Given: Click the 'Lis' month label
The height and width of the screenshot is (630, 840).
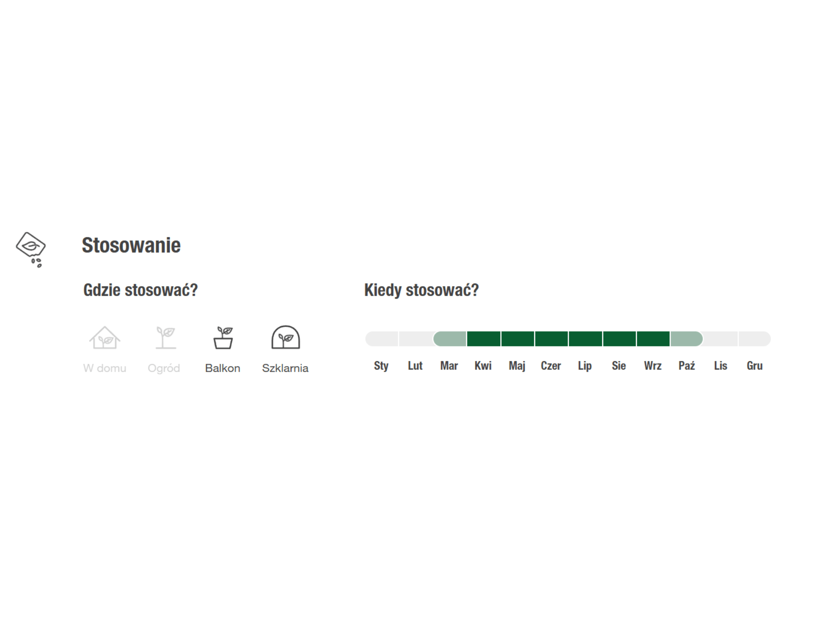Looking at the screenshot, I should point(720,366).
